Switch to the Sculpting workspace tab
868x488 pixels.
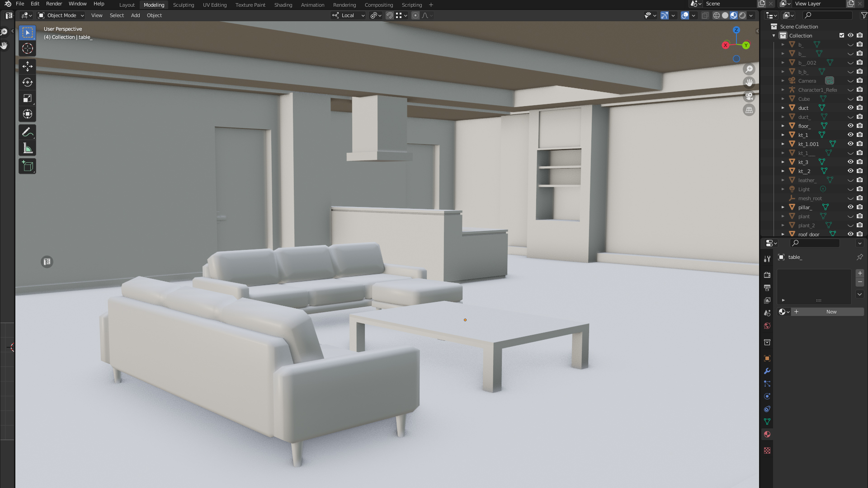(x=183, y=5)
